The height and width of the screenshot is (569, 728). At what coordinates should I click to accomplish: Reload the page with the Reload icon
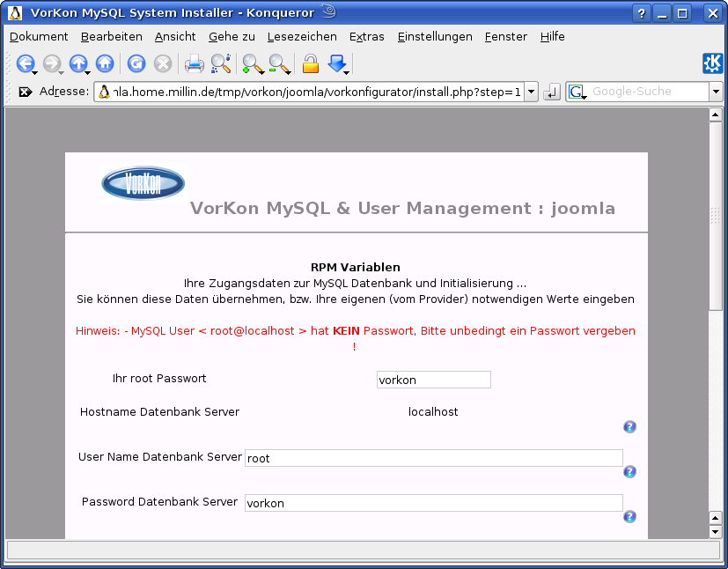pos(136,63)
